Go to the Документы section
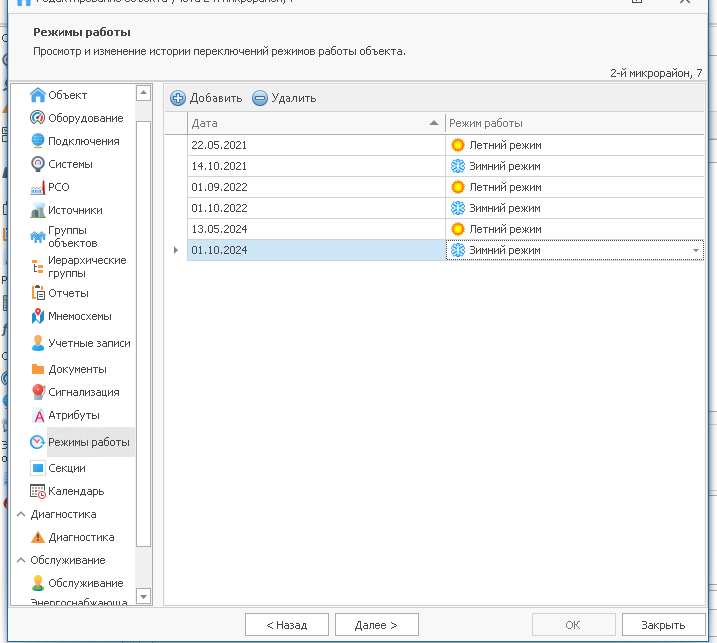Screen dimensions: 717x643 point(77,369)
